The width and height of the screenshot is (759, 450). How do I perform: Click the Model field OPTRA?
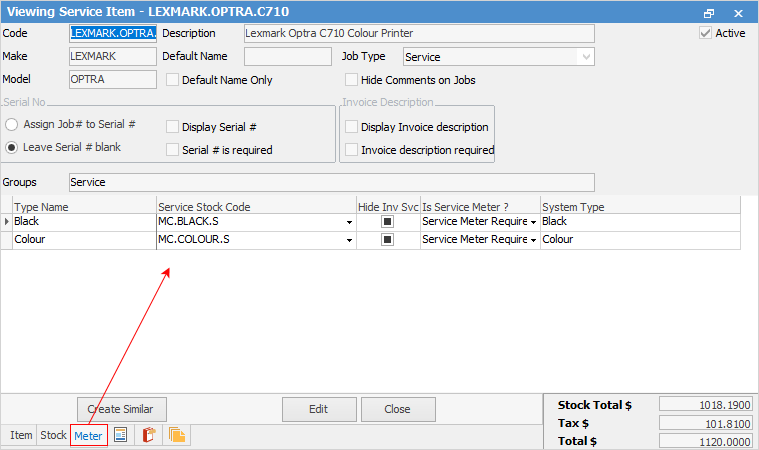(x=113, y=79)
